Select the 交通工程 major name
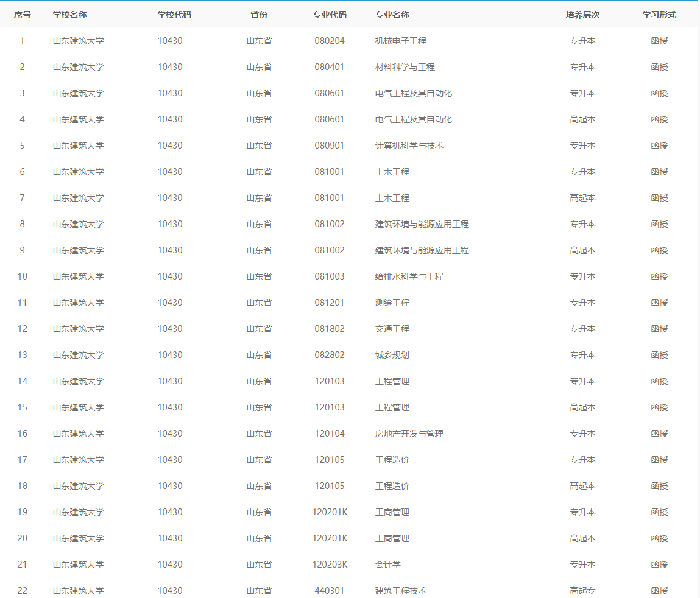The image size is (700, 598). point(392,329)
